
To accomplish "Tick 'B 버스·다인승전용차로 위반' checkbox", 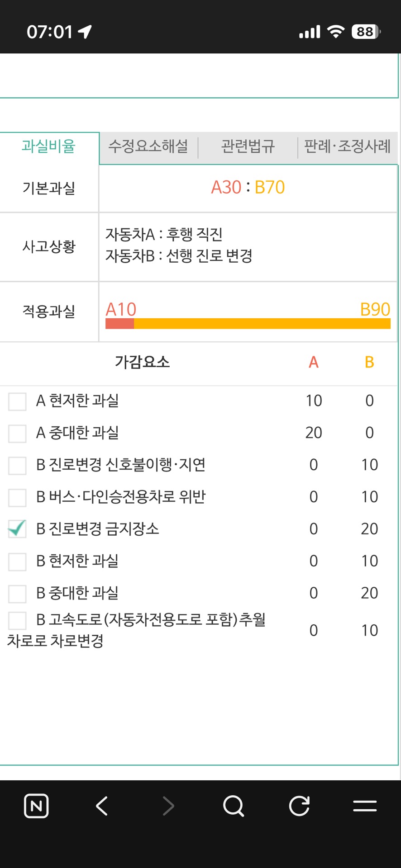I will pyautogui.click(x=17, y=498).
